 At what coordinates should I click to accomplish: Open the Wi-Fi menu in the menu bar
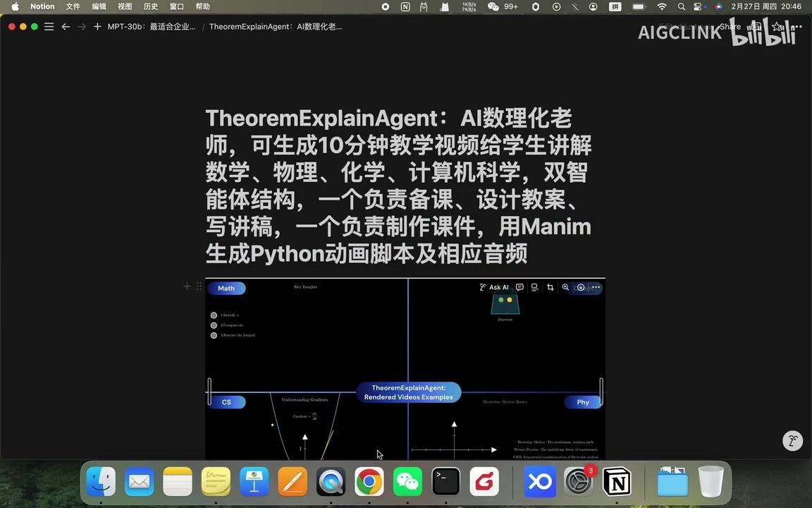[661, 6]
